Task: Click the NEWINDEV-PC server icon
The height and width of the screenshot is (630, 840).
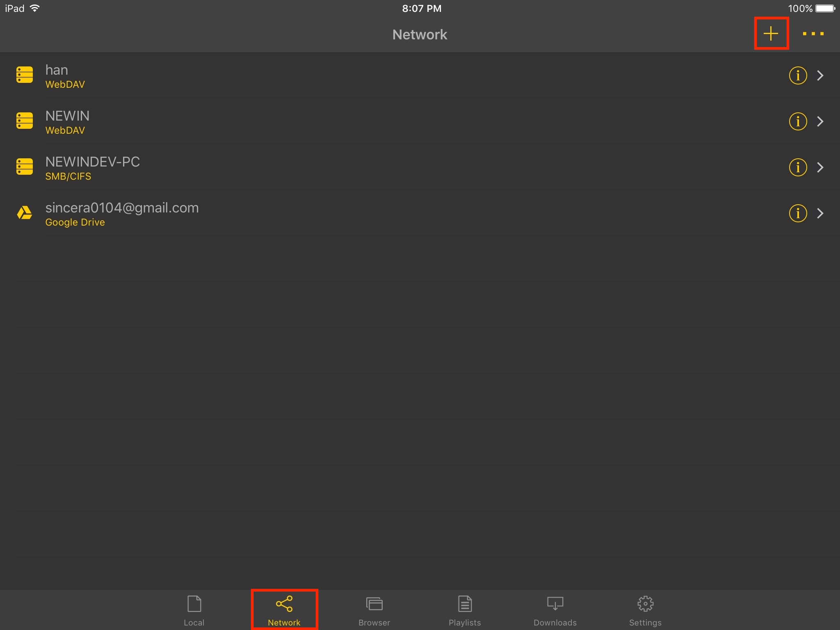Action: pyautogui.click(x=25, y=167)
